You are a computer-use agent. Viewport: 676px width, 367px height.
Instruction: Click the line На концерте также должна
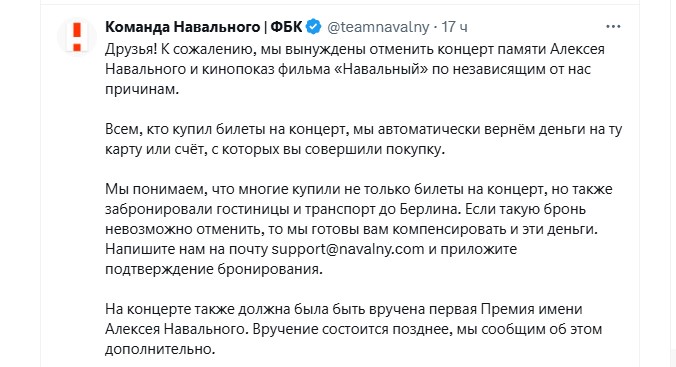click(x=344, y=309)
